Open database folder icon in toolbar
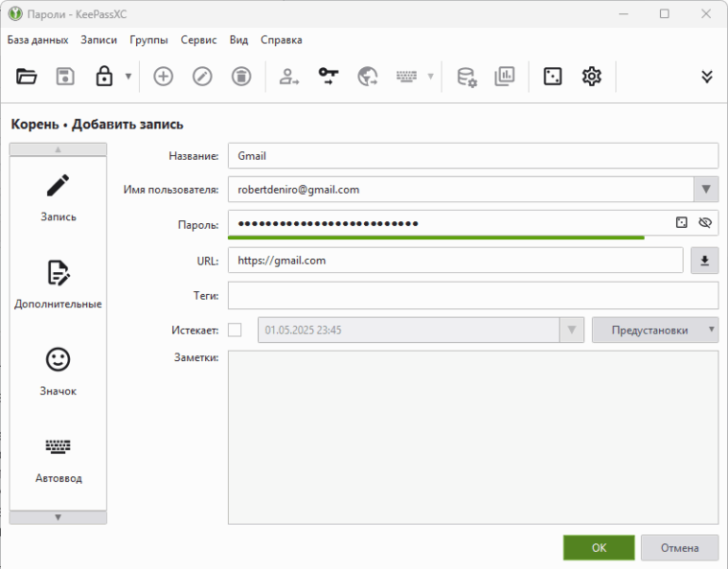This screenshot has height=569, width=728. click(x=27, y=77)
